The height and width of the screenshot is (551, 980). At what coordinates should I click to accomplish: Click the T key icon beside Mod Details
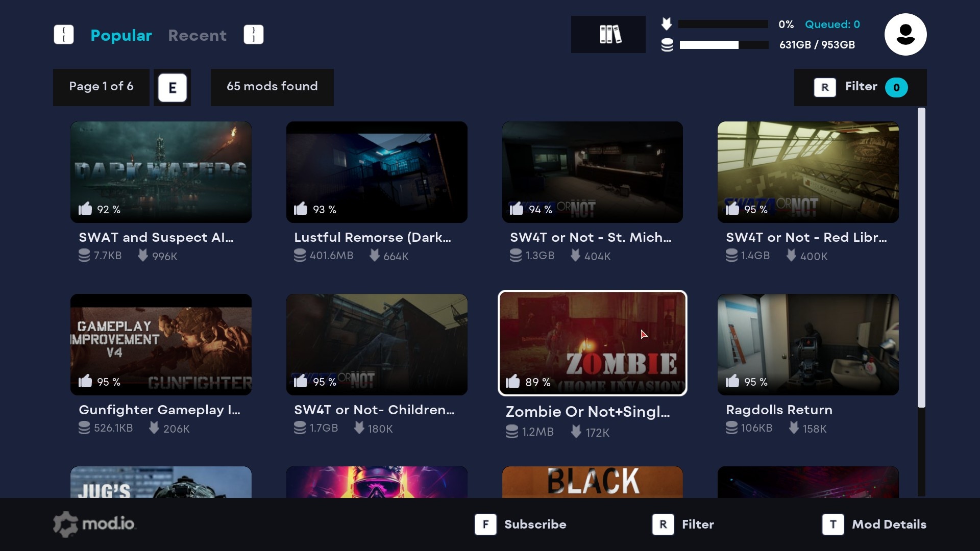tap(833, 524)
